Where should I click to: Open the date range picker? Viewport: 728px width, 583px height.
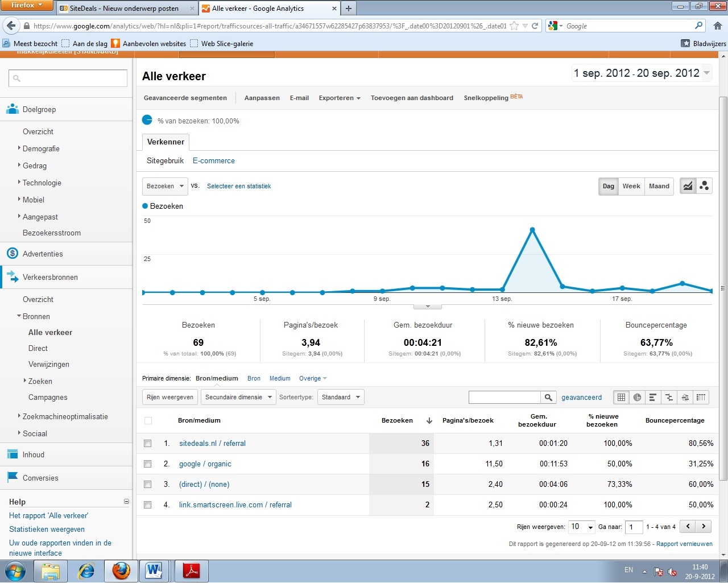(642, 73)
